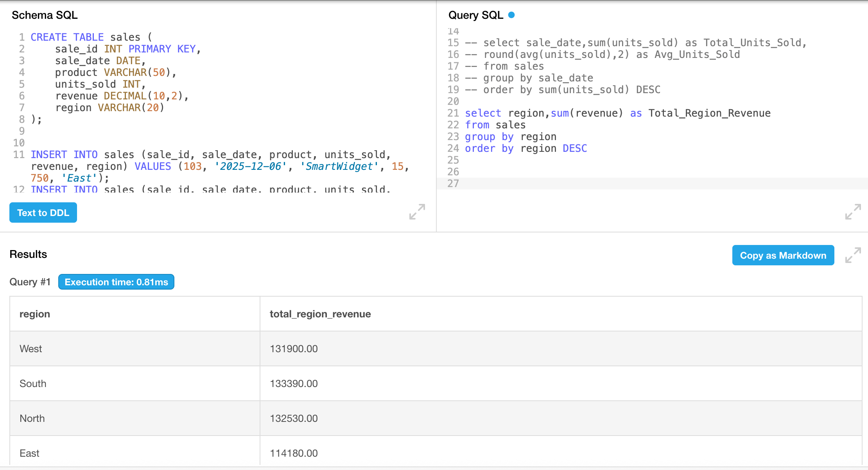
Task: Select the Schema SQL panel header
Action: pos(45,15)
